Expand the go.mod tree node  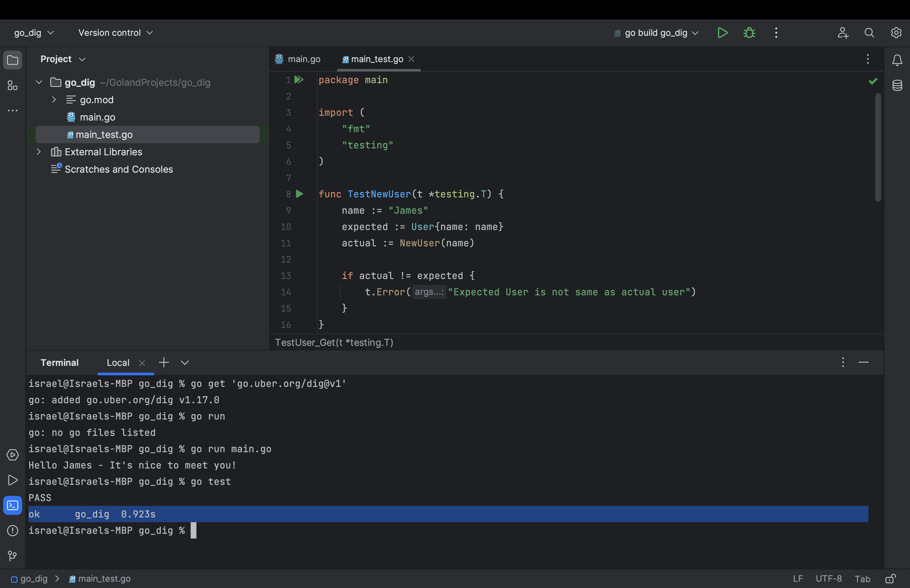(x=54, y=100)
